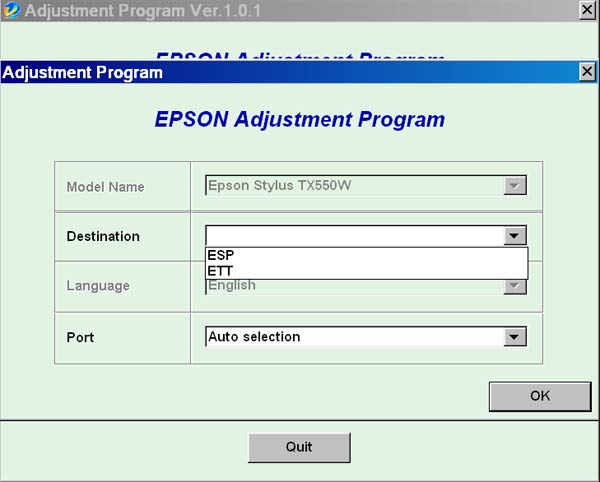Click the Adjustment Program Ver.1.0.1 title bar app icon

coord(11,10)
